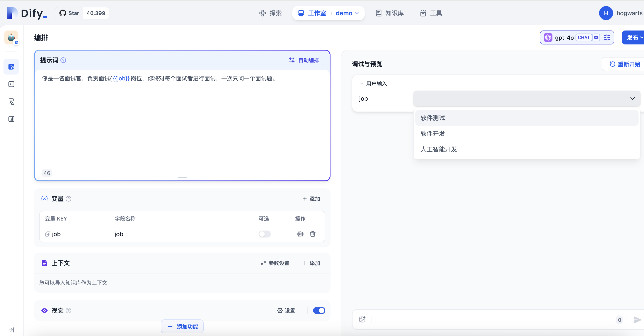
Task: Expand the job dropdown in the debug panel
Action: click(x=633, y=98)
